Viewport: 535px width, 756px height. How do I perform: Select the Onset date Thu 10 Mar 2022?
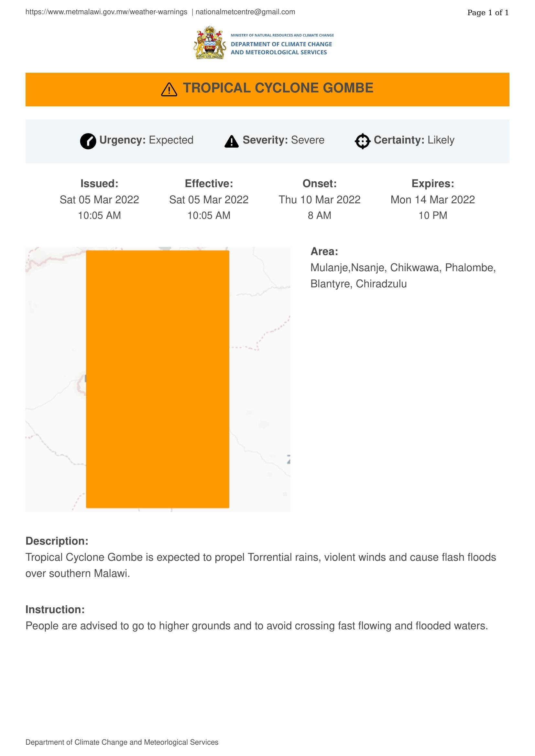[x=320, y=199]
